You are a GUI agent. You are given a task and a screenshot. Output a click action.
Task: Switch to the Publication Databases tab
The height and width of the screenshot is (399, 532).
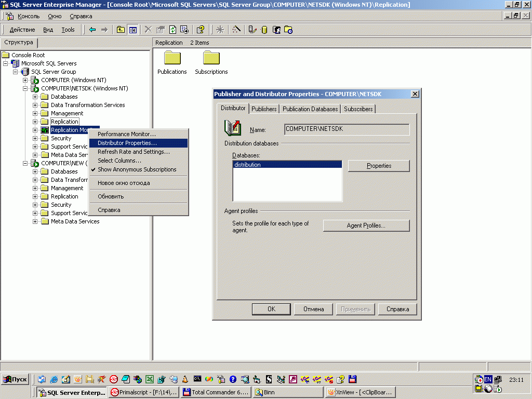pos(310,109)
